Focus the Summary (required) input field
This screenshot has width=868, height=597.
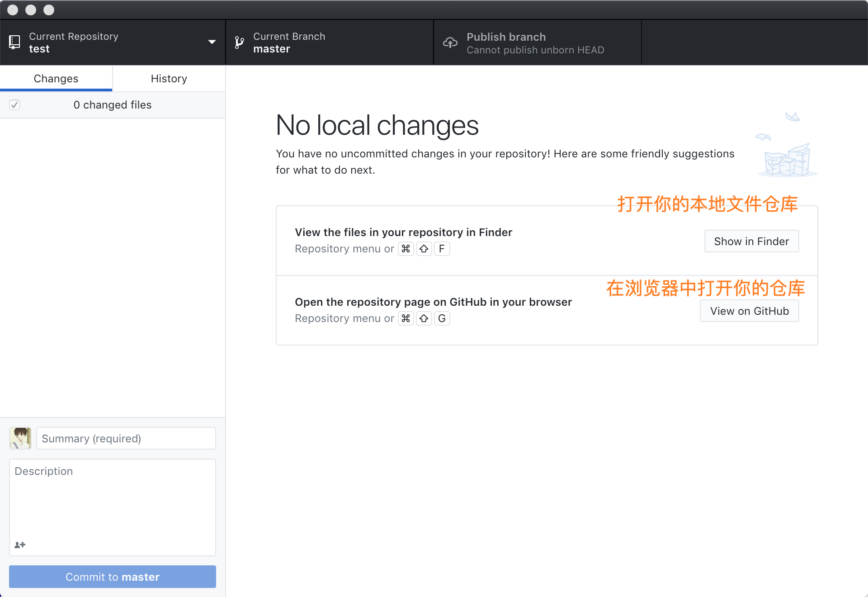pyautogui.click(x=126, y=438)
